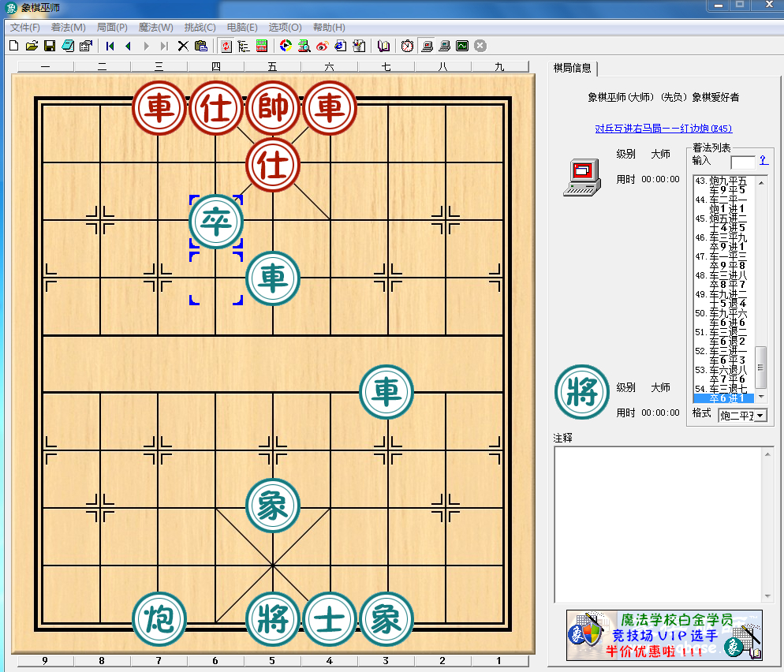Click the black player 將 icon
The image size is (784, 672).
[581, 392]
